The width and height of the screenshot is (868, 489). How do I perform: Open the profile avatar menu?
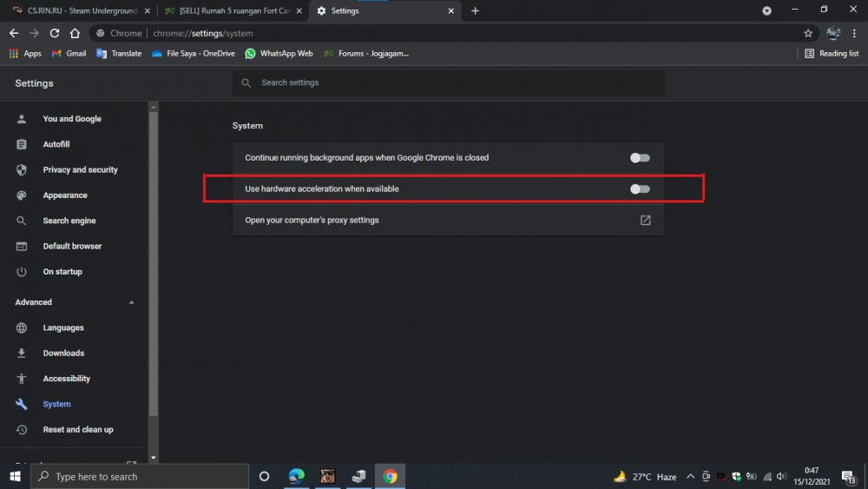(833, 33)
